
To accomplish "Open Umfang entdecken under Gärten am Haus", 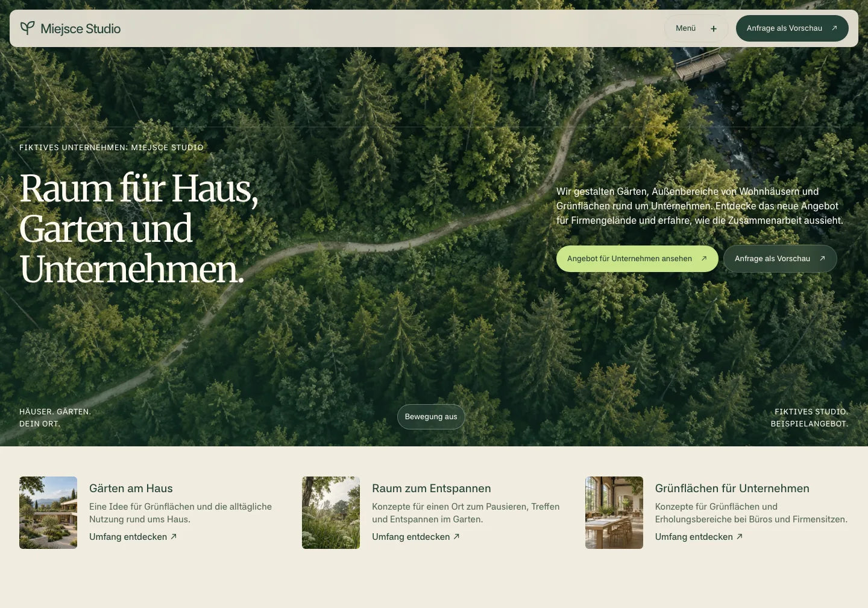I will pos(133,537).
